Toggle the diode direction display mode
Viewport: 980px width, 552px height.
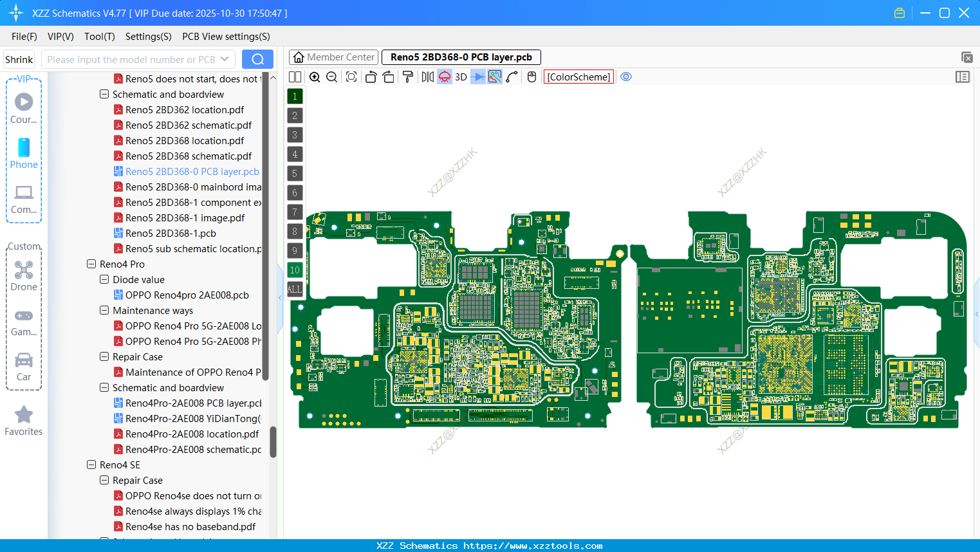477,77
